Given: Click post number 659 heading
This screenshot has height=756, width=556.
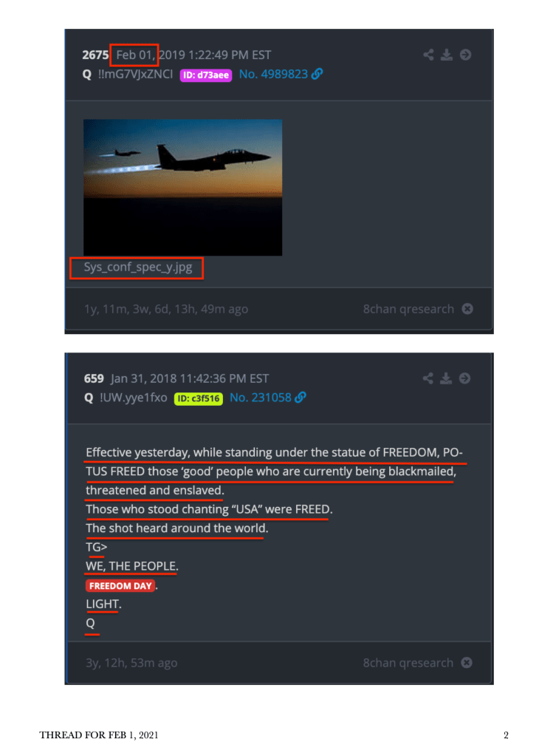Looking at the screenshot, I should click(x=94, y=378).
